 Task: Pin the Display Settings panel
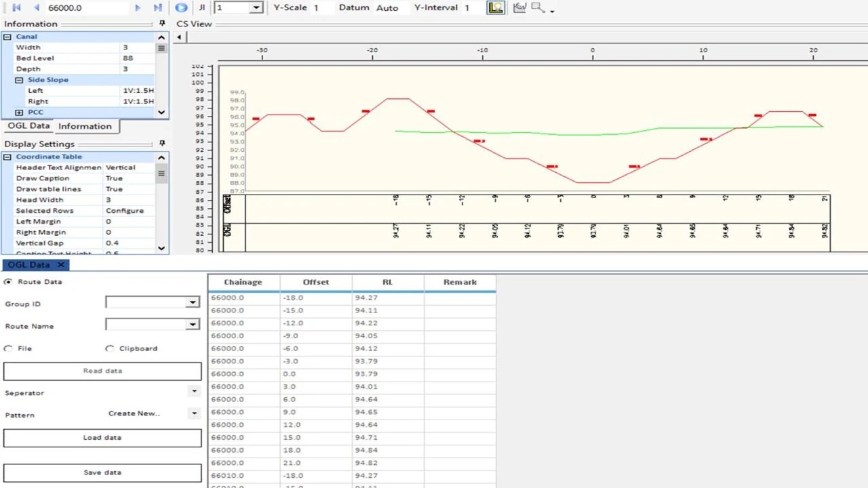pos(162,144)
